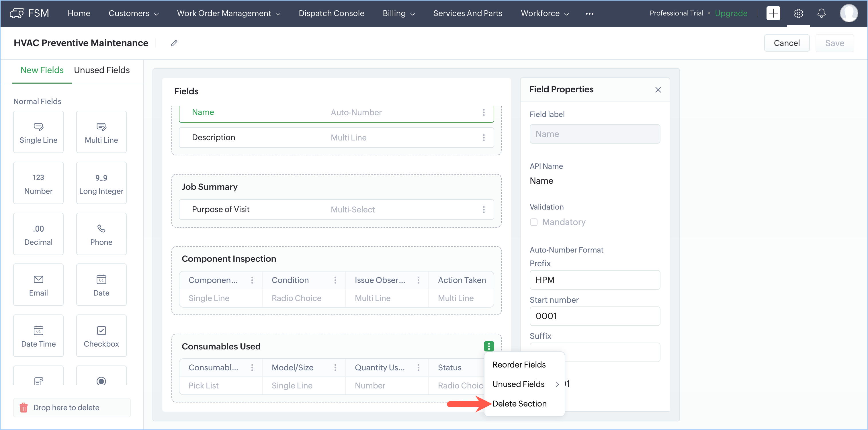Select the Phone field type tile

[101, 234]
